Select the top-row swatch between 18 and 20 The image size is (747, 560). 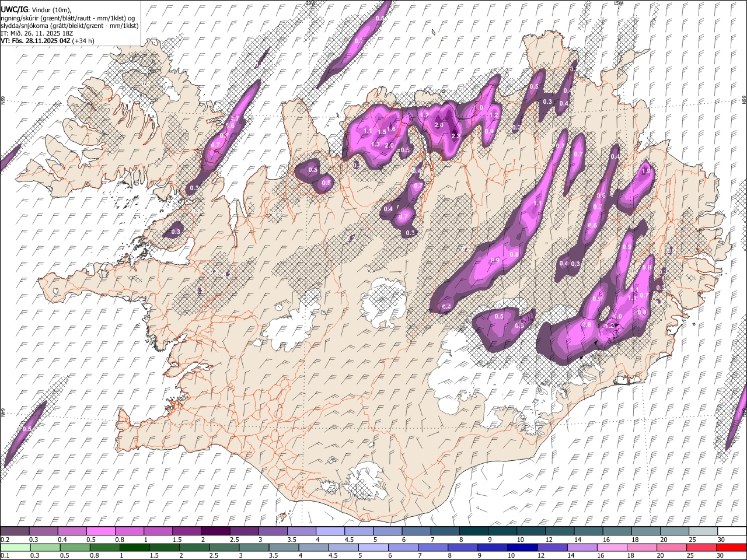[x=645, y=531]
